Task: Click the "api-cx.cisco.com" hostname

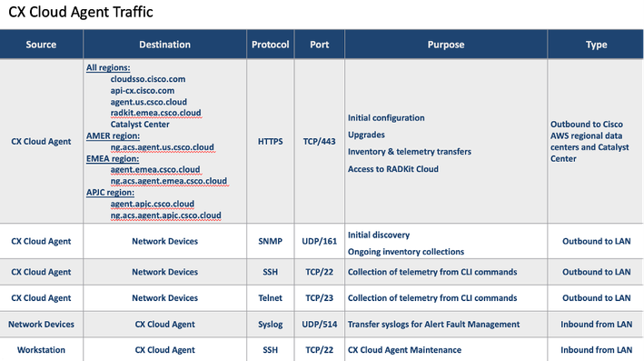Action: (x=143, y=90)
